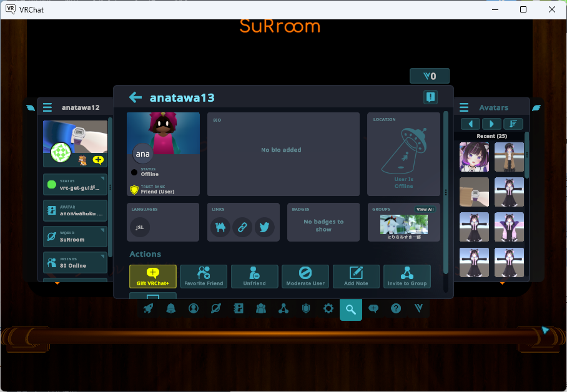Click the V0 credits balance button
The image size is (567, 392).
coord(430,76)
